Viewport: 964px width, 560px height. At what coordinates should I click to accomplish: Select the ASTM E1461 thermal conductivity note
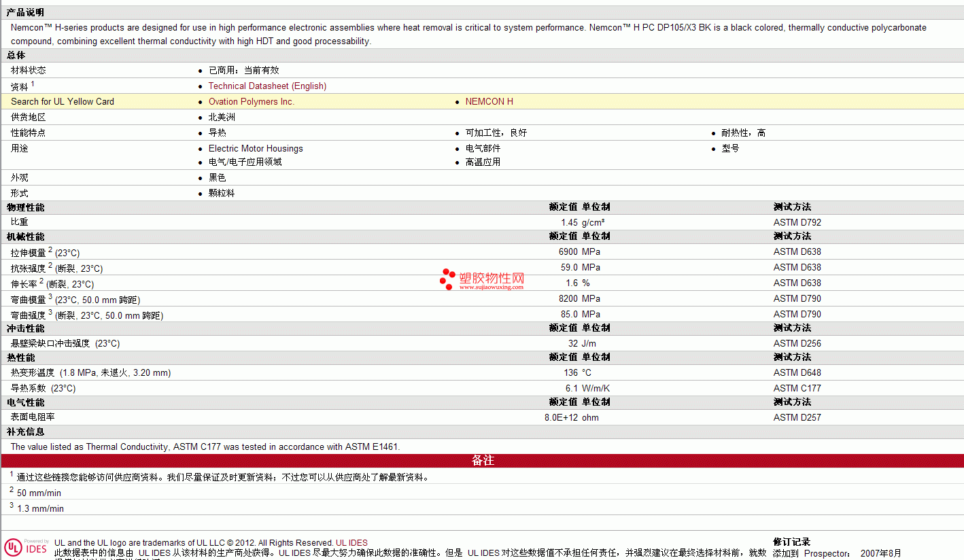[x=205, y=447]
